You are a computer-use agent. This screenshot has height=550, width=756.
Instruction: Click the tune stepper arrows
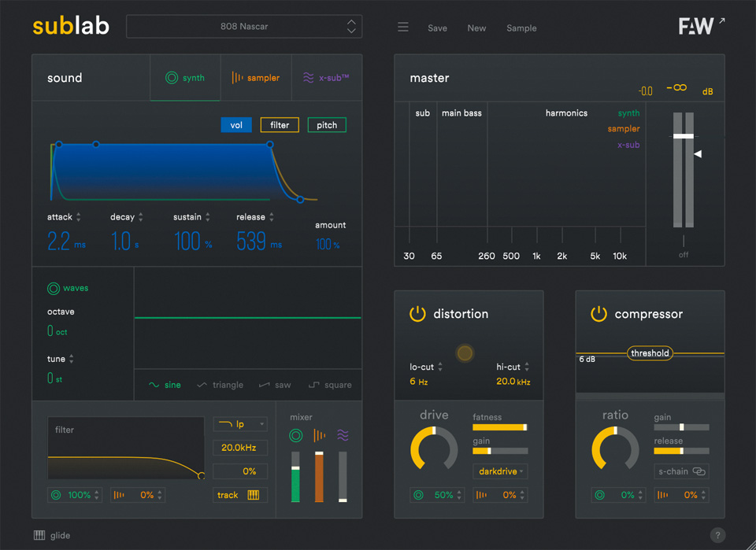[72, 359]
